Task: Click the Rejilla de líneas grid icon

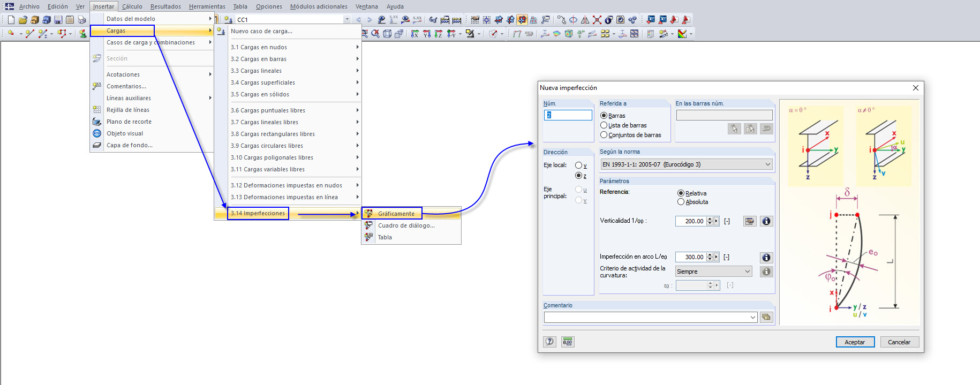Action: 97,110
